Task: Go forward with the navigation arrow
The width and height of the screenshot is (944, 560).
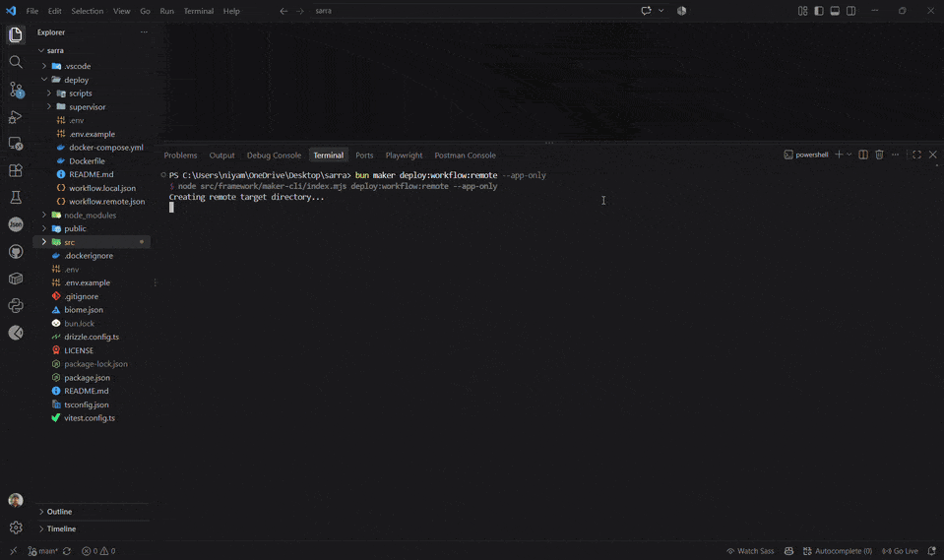Action: tap(300, 11)
